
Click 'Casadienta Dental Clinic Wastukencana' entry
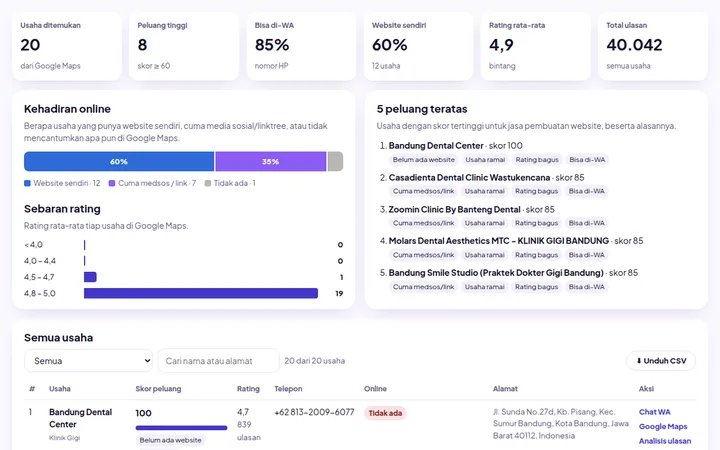(469, 177)
